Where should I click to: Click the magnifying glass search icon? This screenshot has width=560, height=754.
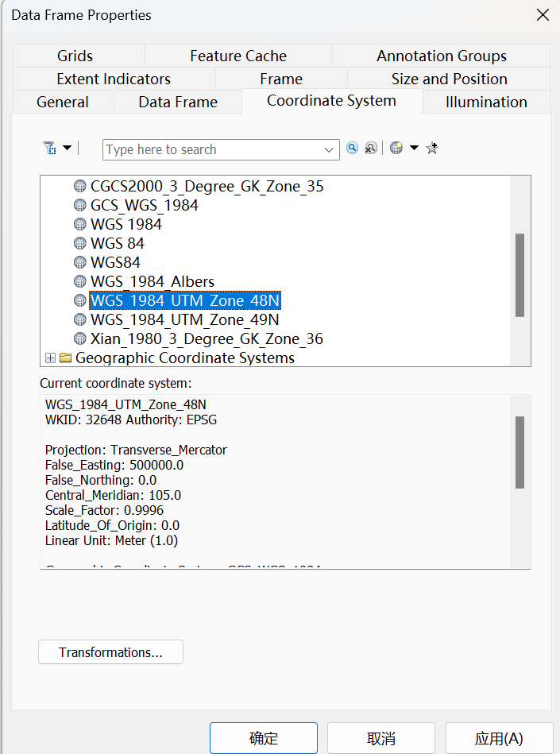(351, 148)
